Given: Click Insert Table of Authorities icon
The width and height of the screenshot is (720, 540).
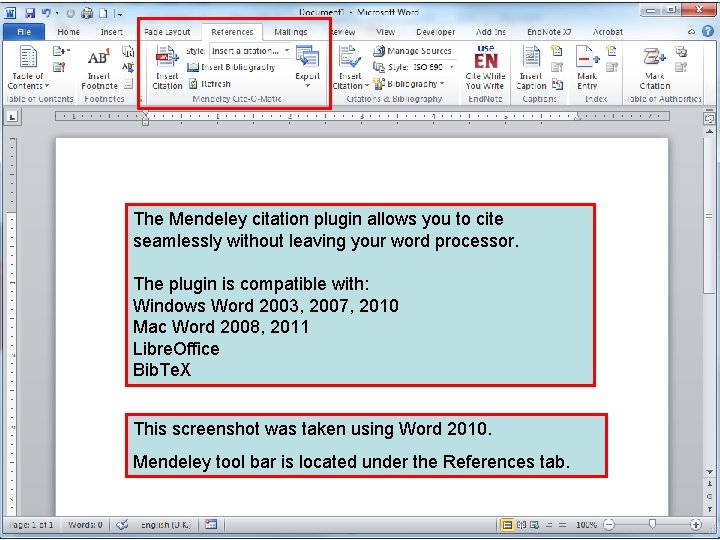Looking at the screenshot, I should pos(681,51).
